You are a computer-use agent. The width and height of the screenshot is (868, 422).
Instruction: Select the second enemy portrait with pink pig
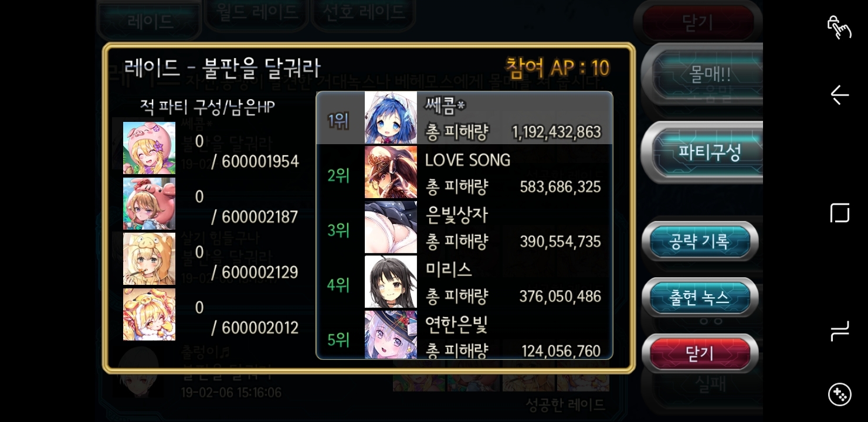[x=149, y=203]
